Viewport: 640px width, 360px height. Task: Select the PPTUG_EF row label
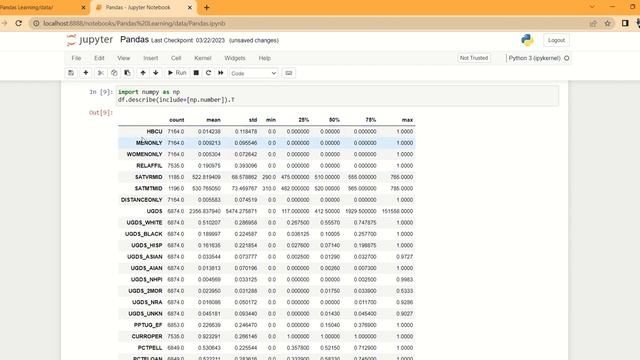[x=148, y=325]
